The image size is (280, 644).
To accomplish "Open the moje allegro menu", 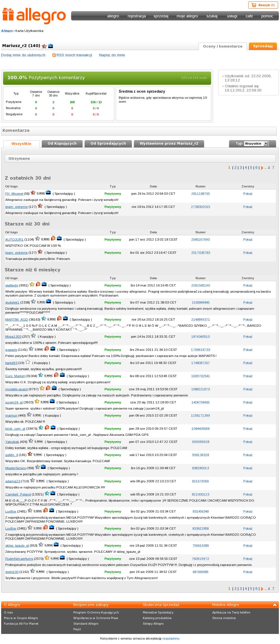I will pos(187,16).
